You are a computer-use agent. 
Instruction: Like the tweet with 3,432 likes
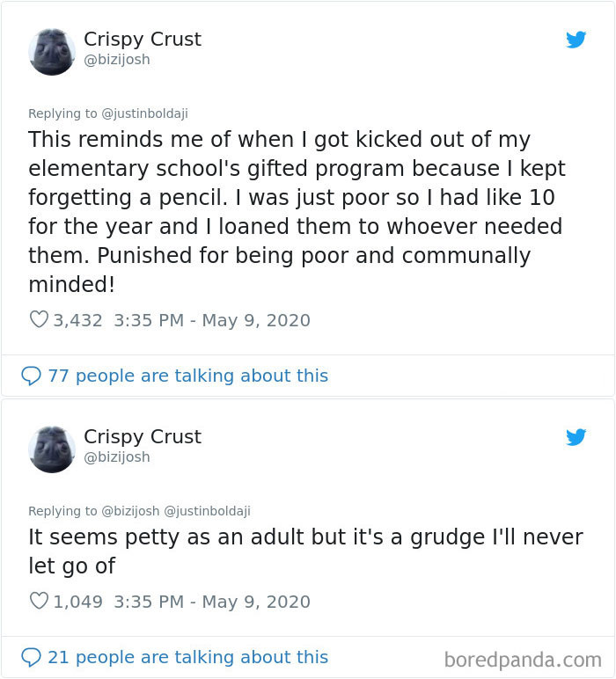pyautogui.click(x=39, y=320)
